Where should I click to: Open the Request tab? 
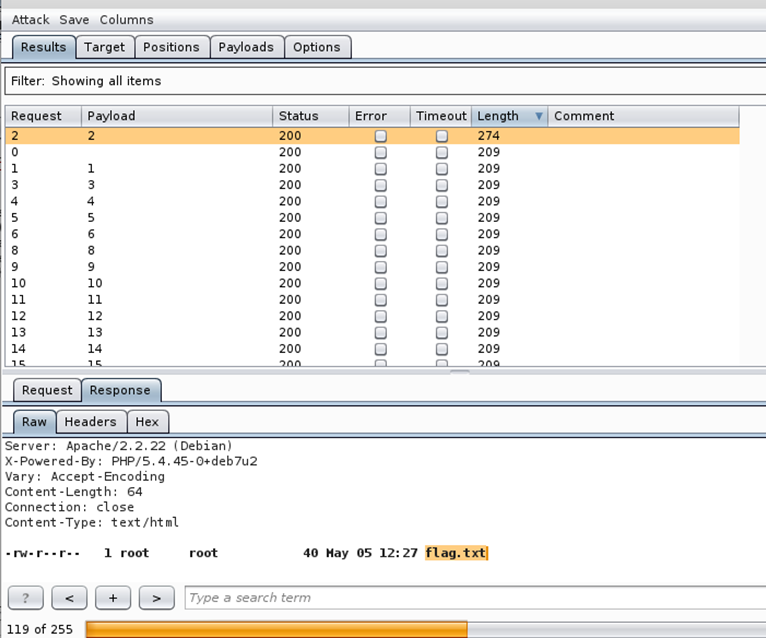click(47, 390)
